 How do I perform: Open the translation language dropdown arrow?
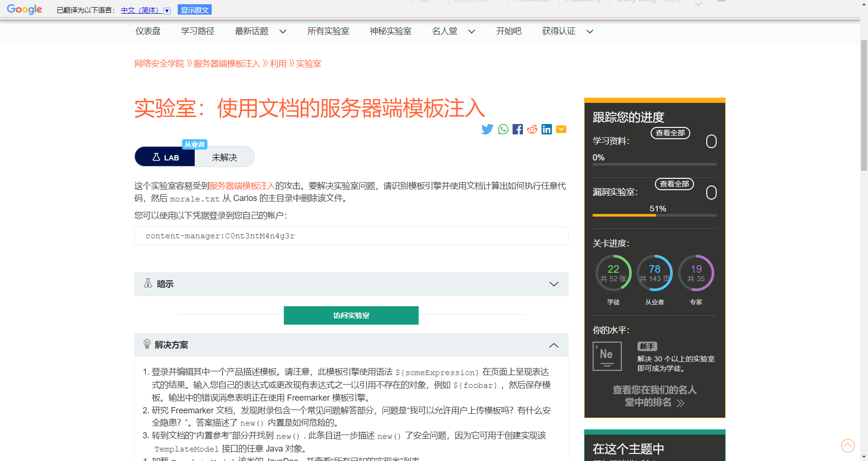(167, 10)
